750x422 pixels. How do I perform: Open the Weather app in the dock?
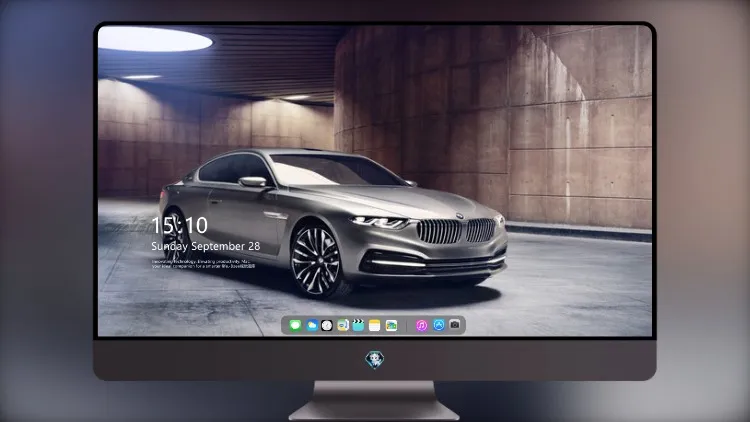pos(311,325)
